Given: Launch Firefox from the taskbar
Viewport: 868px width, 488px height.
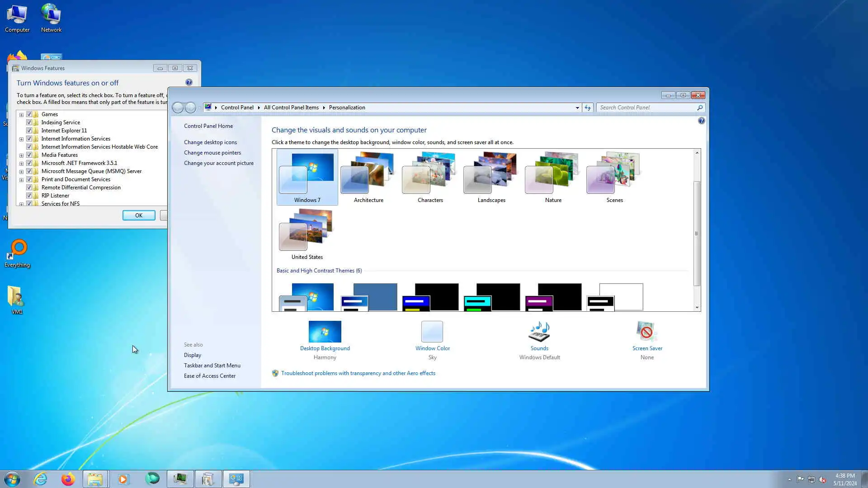Looking at the screenshot, I should 68,479.
